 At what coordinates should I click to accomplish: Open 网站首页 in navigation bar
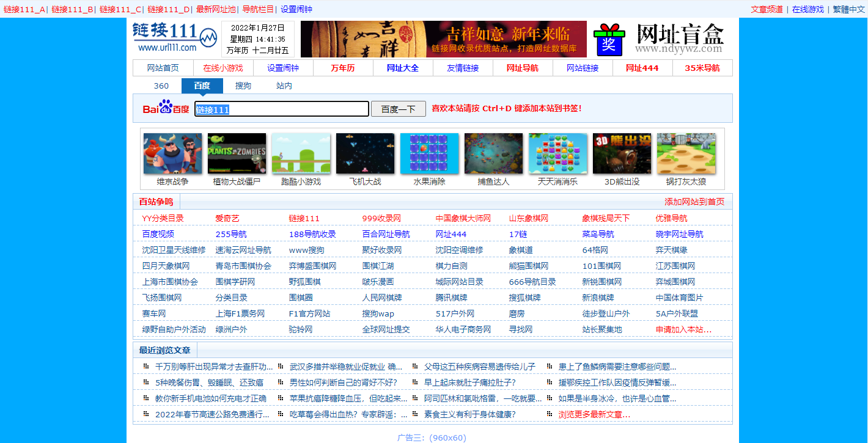(x=163, y=68)
